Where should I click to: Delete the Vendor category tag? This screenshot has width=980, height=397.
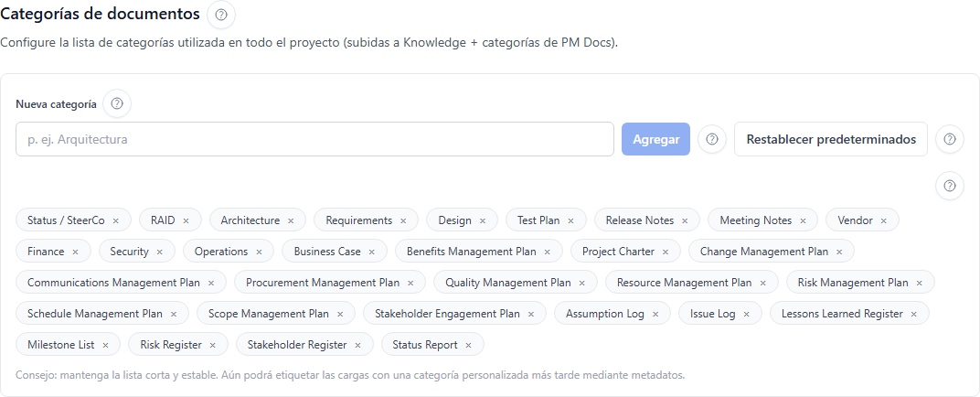(884, 220)
